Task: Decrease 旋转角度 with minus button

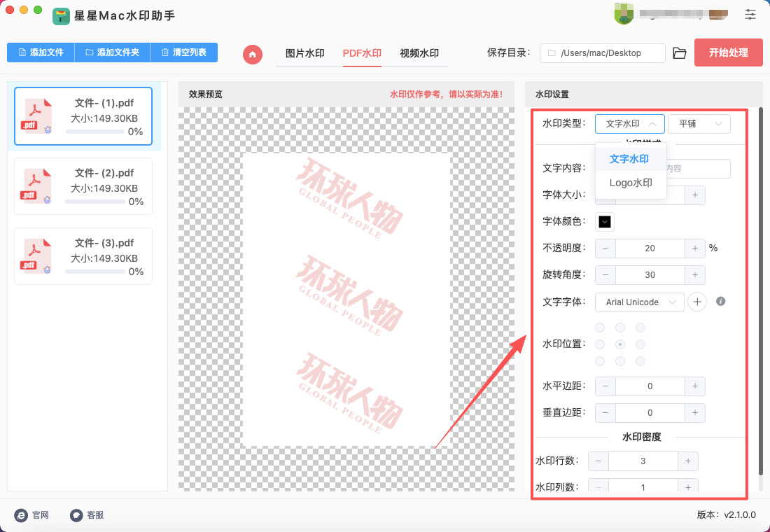Action: tap(605, 274)
